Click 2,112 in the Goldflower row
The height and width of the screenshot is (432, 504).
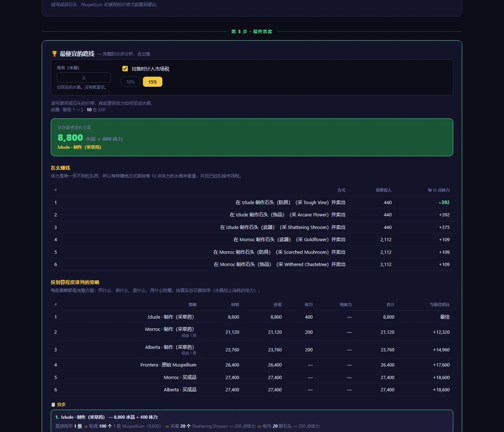(x=386, y=239)
